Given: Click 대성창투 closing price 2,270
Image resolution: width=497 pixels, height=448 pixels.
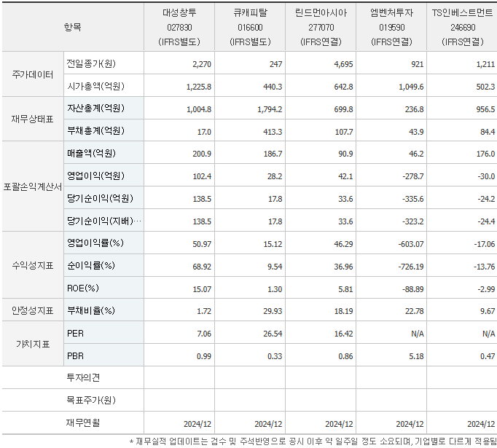Looking at the screenshot, I should pyautogui.click(x=202, y=64).
